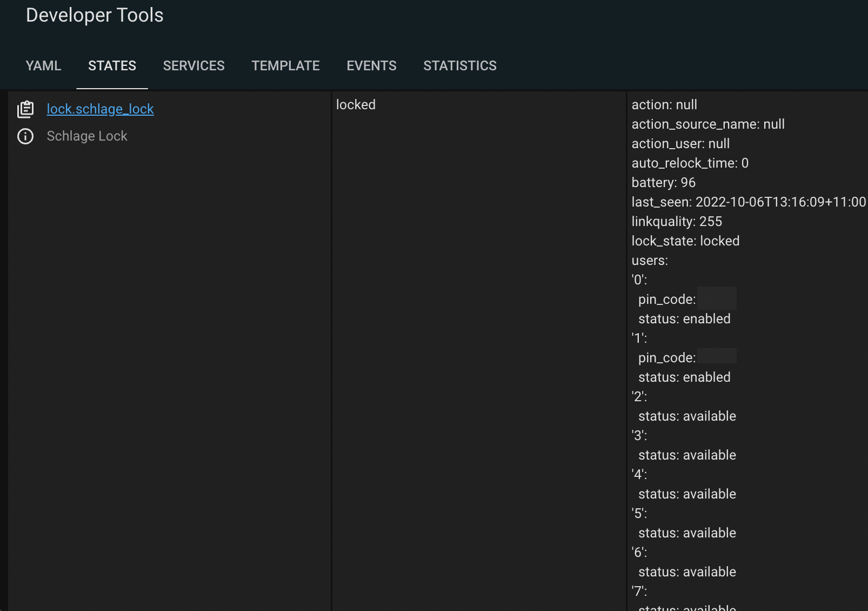Open the lock.schlage_lock entity link
The height and width of the screenshot is (611, 868).
click(x=100, y=109)
